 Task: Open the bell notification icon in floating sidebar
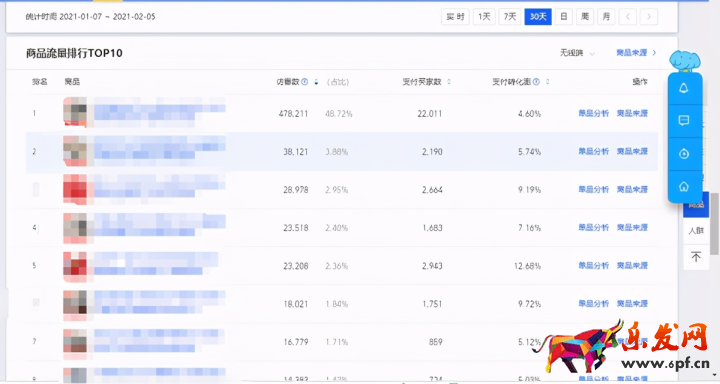(684, 88)
